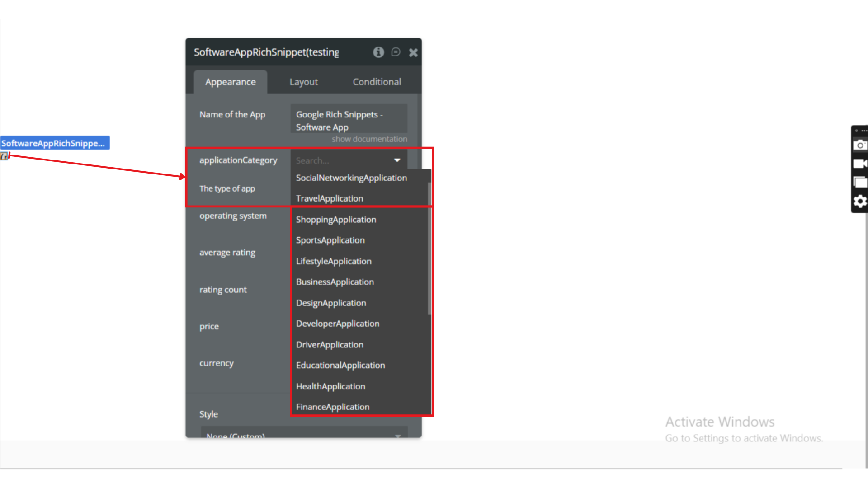Switch to the Layout tab
868x488 pixels.
tap(303, 82)
